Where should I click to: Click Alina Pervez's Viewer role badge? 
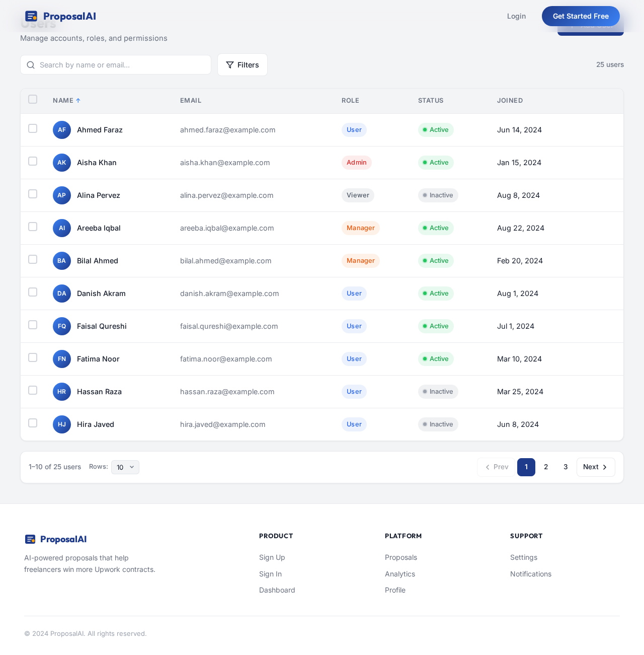tap(358, 195)
